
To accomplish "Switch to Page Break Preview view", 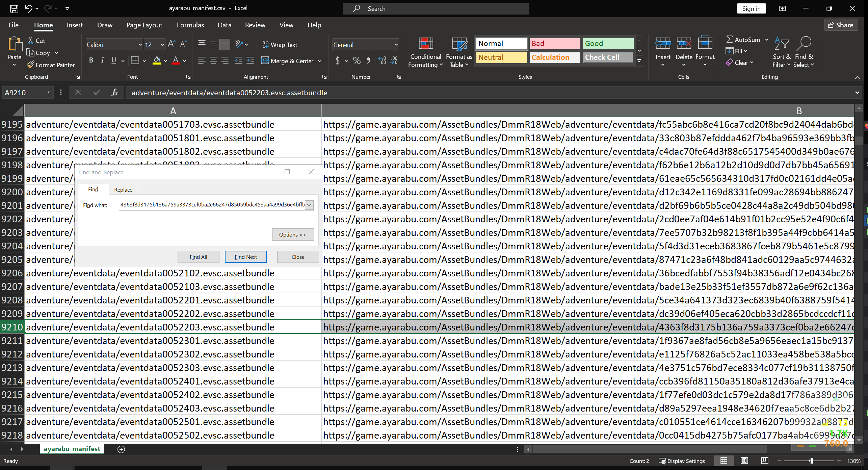I will [x=764, y=461].
